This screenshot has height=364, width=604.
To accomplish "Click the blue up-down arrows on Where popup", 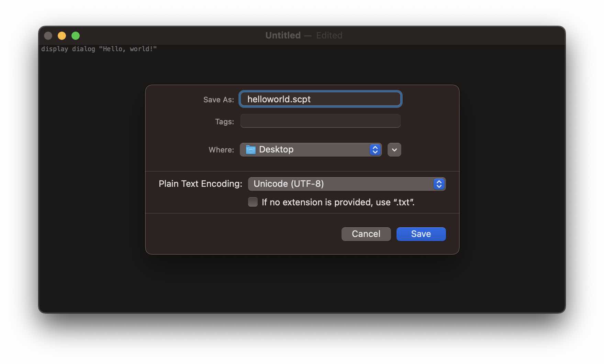I will coord(375,149).
